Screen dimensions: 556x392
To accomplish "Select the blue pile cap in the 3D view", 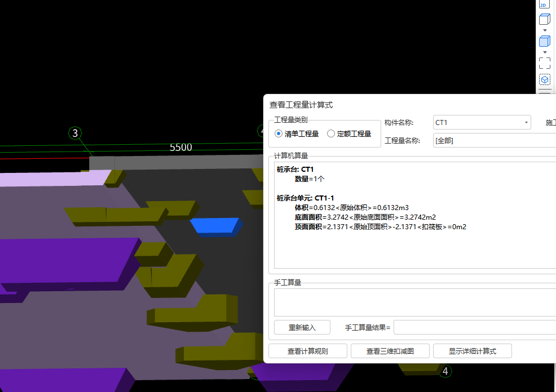I will point(215,226).
